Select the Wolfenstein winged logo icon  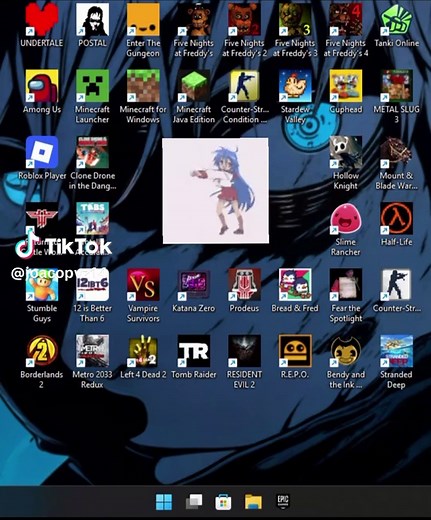(42, 218)
